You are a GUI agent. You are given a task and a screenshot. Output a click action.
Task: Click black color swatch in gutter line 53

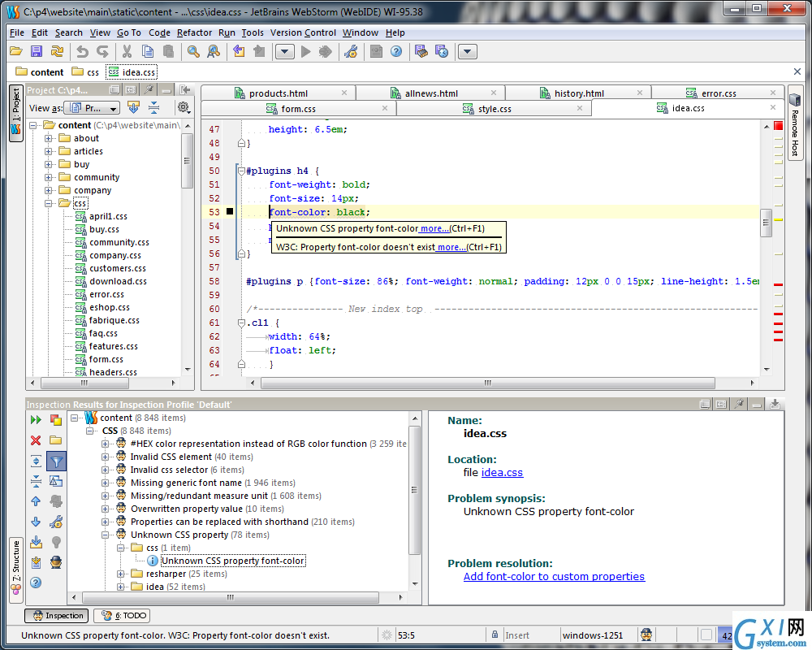(x=230, y=211)
